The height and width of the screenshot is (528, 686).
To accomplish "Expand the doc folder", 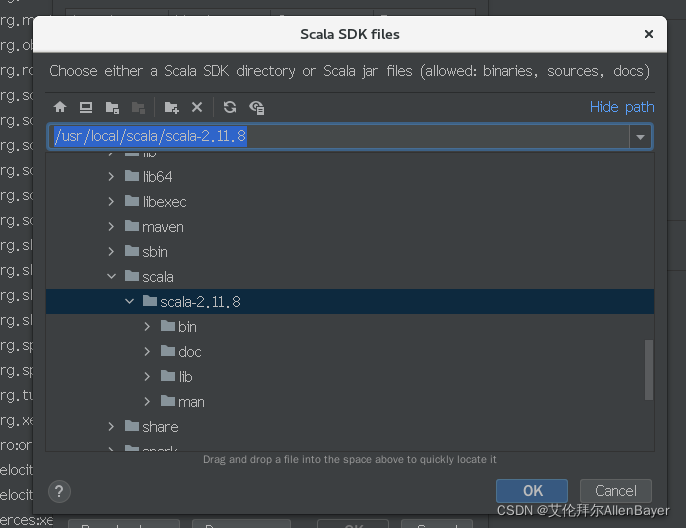I will pyautogui.click(x=147, y=352).
